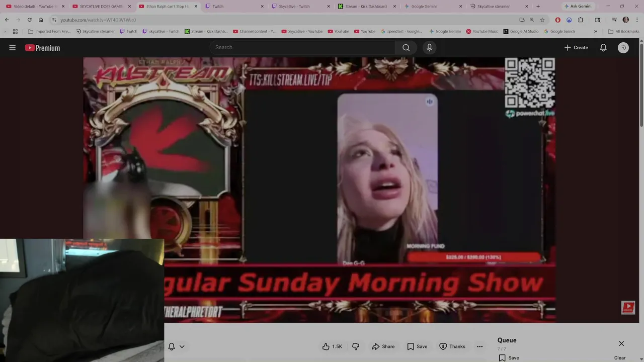Viewport: 644px width, 362px height.
Task: Save the queue as playlist
Action: 509,358
